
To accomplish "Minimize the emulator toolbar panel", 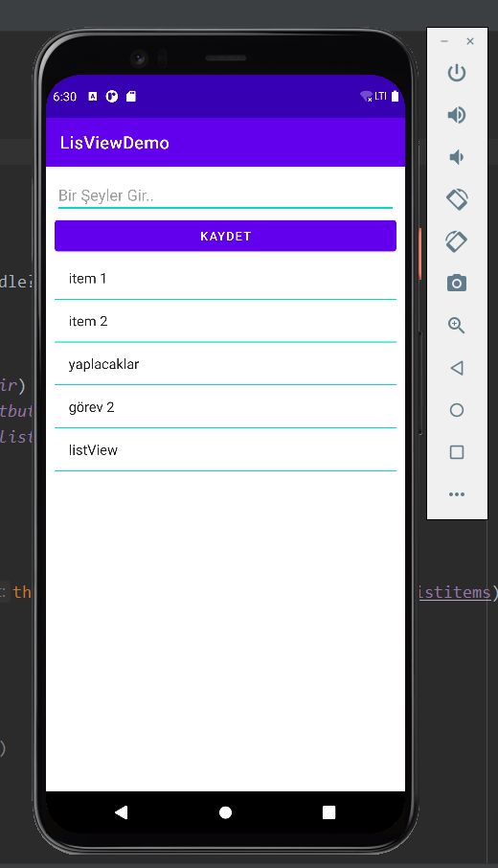I will coord(444,41).
